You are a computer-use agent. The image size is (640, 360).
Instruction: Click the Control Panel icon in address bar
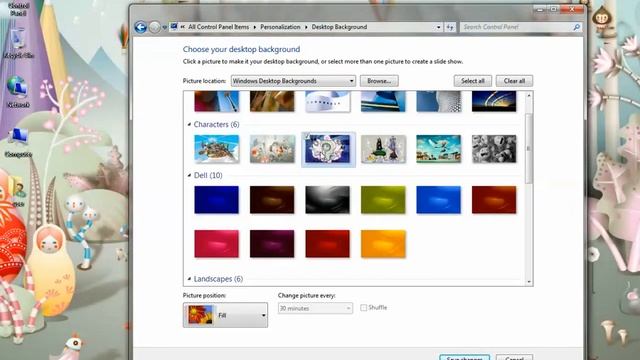[174, 27]
